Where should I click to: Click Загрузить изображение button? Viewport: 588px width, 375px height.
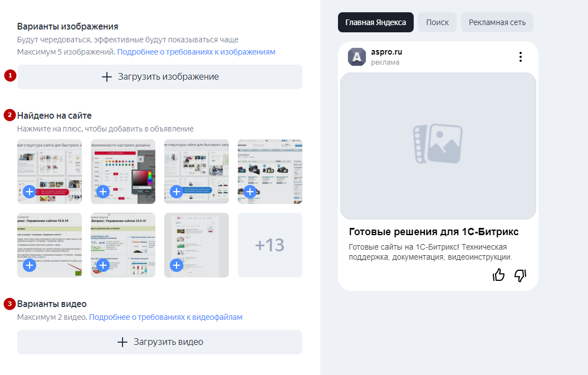click(160, 77)
